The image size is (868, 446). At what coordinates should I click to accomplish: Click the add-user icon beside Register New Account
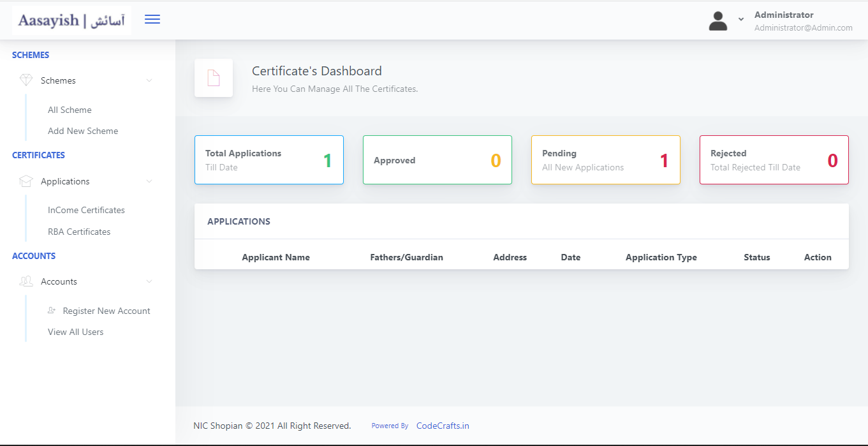(52, 311)
